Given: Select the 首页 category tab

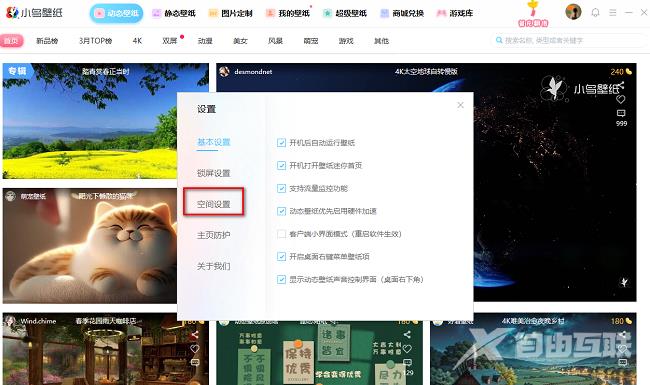Looking at the screenshot, I should tap(12, 41).
